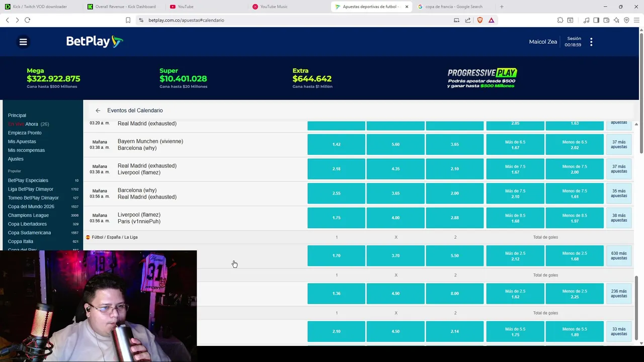
Task: Open Copa Libertadores in sidebar
Action: tap(43, 224)
